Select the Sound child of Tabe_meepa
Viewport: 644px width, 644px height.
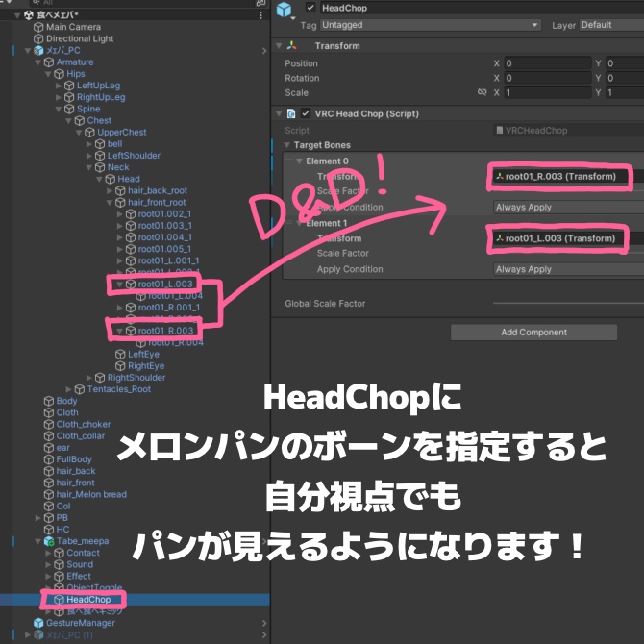(80, 565)
